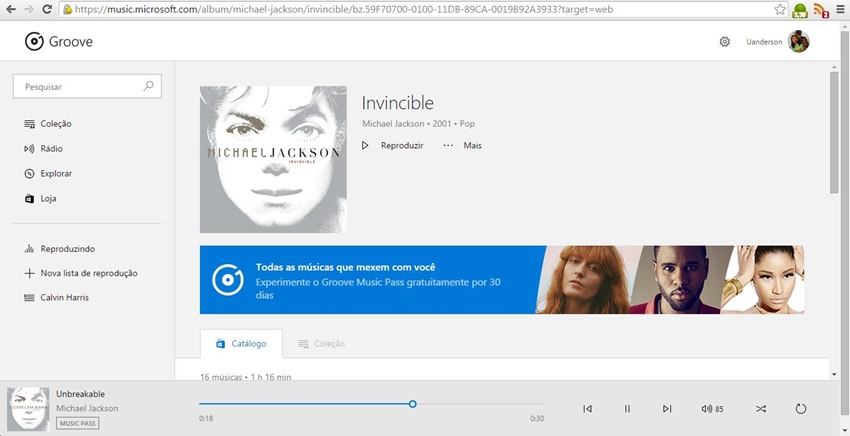850x436 pixels.
Task: Click the Invincible album cover
Action: (x=273, y=159)
